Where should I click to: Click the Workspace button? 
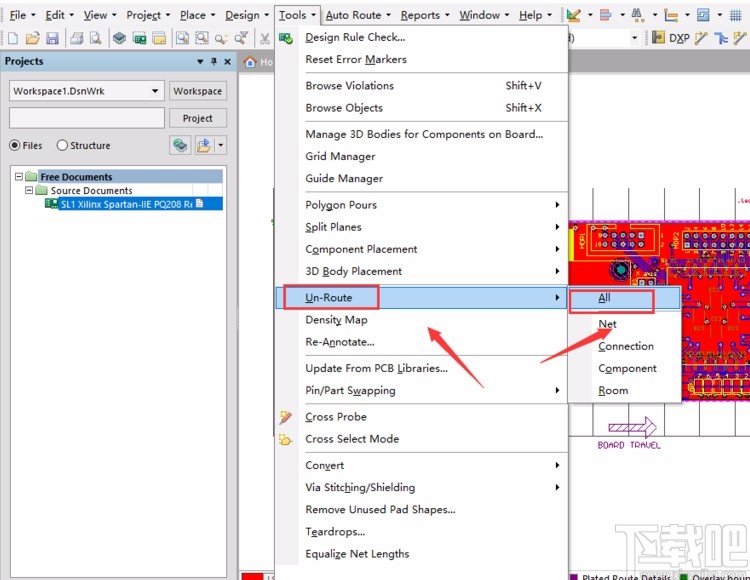[198, 91]
